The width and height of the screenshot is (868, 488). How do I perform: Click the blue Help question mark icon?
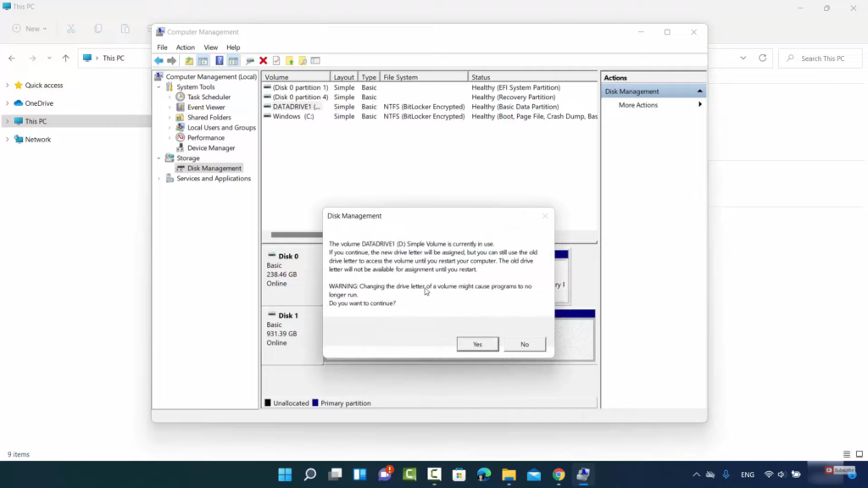(219, 61)
